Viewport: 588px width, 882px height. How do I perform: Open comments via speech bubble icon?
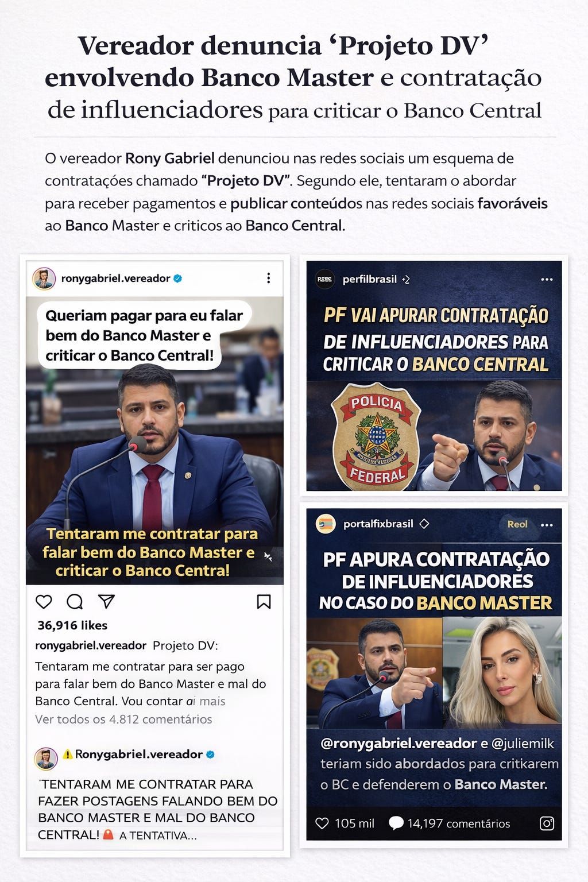point(75,601)
